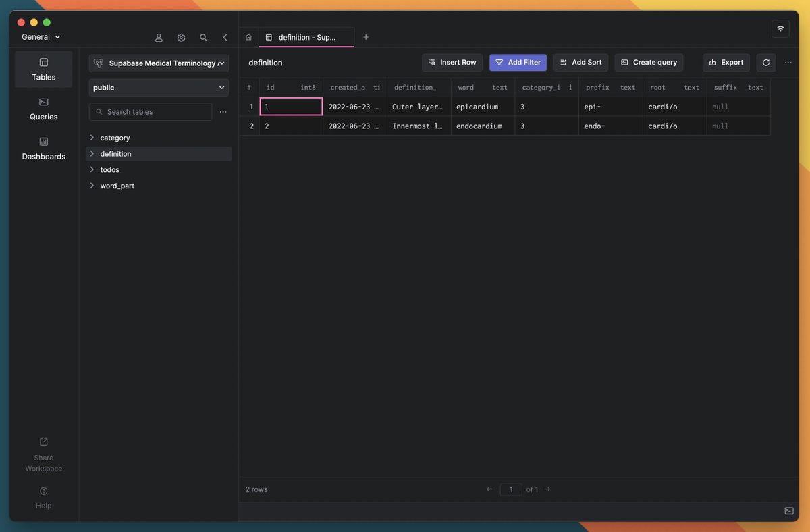Click Add Filter button
810x532 pixels.
518,63
